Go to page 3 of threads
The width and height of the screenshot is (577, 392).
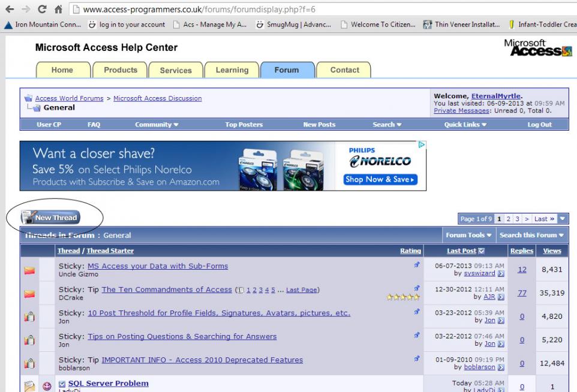coord(517,219)
